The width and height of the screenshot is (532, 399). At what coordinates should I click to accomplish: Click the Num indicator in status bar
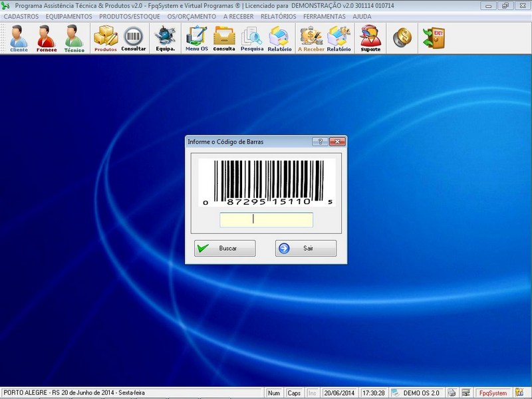(x=274, y=393)
